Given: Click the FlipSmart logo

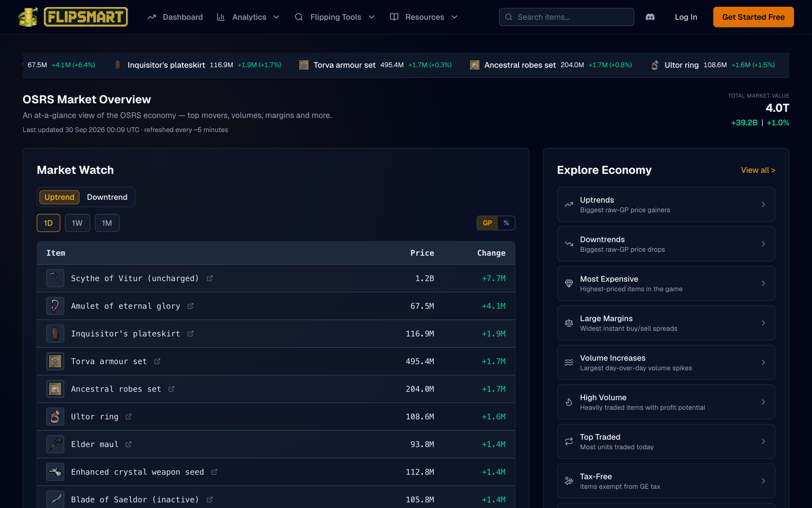Looking at the screenshot, I should (x=73, y=17).
